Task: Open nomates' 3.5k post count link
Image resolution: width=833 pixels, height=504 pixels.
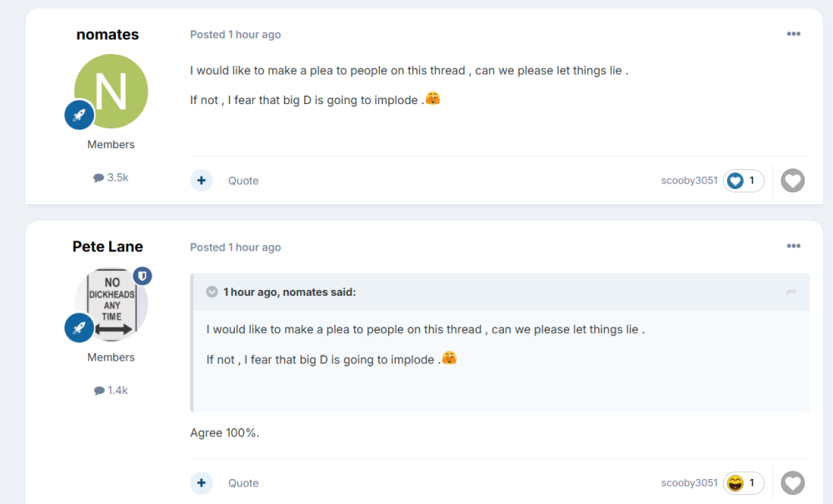Action: pos(112,177)
